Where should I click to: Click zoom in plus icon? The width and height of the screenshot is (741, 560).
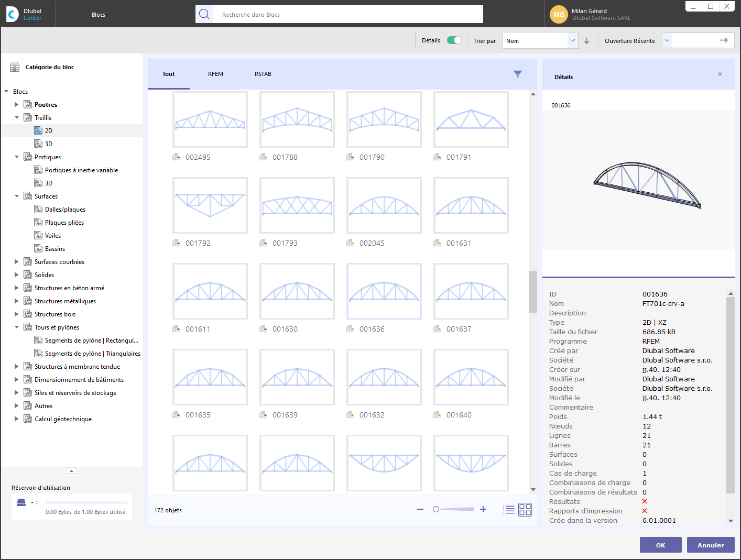[x=483, y=509]
